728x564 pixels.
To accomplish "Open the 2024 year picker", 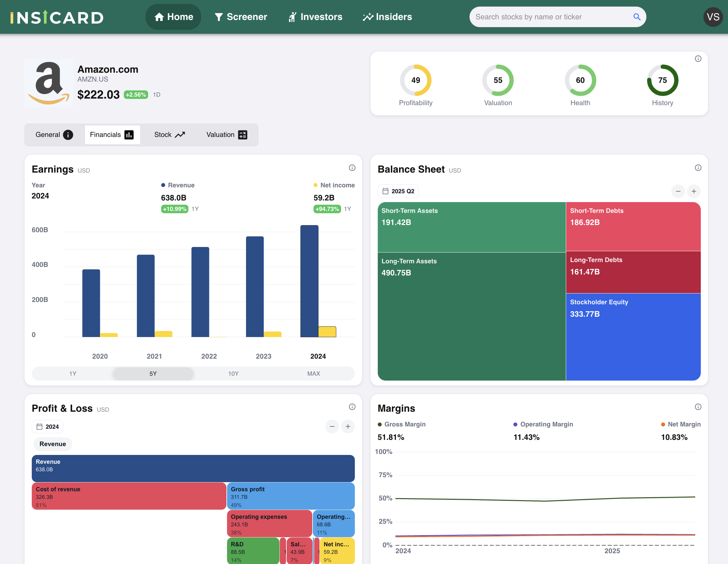I will [48, 427].
